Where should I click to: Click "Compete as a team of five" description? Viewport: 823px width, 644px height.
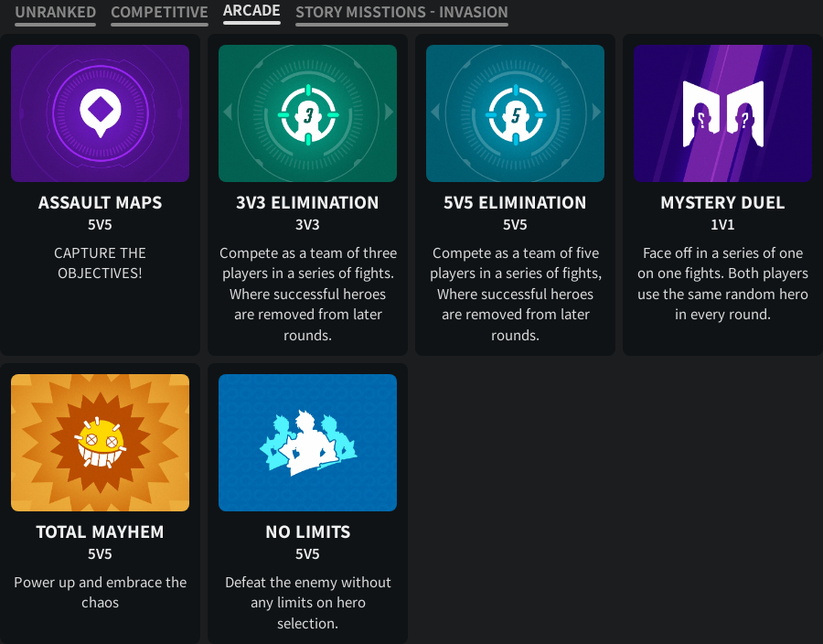click(516, 294)
